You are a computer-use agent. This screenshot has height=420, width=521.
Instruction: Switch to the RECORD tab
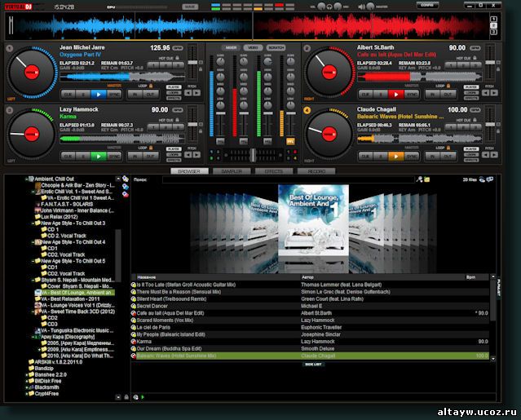click(316, 171)
